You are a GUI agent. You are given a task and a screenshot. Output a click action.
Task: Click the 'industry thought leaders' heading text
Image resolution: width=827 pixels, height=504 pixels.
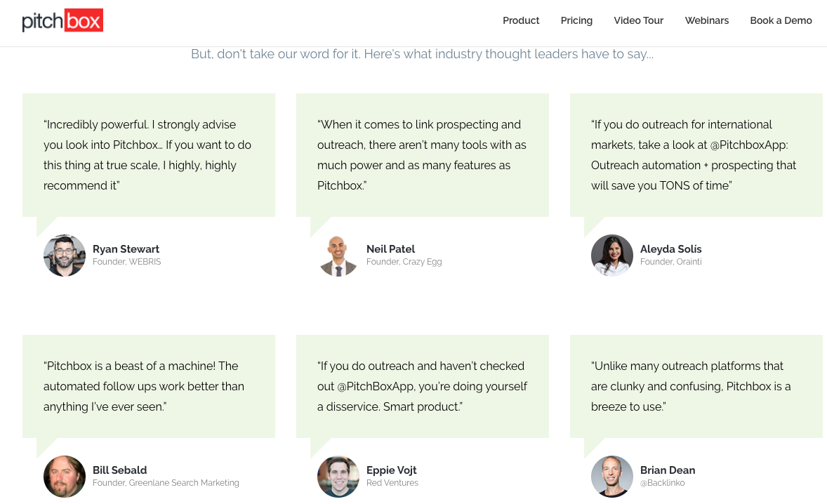tap(422, 54)
